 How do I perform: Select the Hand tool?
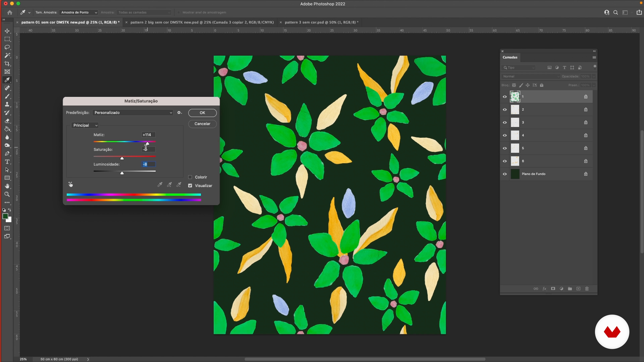click(7, 186)
